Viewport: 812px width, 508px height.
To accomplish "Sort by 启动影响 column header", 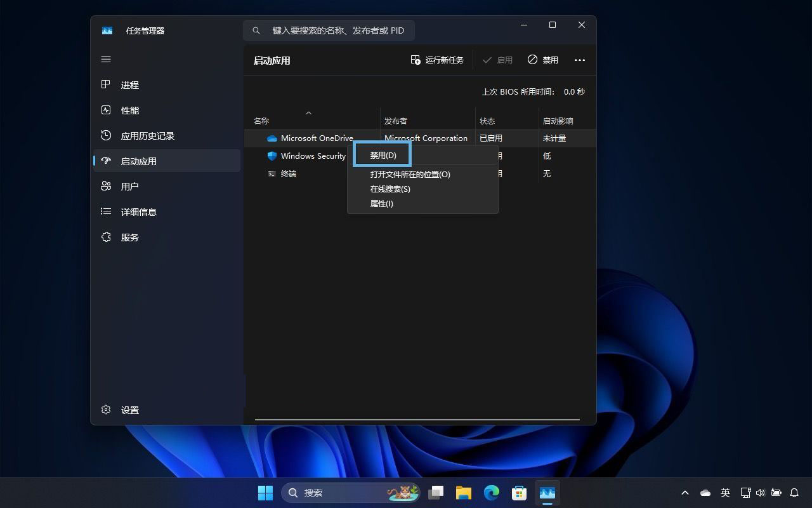I will [x=558, y=121].
